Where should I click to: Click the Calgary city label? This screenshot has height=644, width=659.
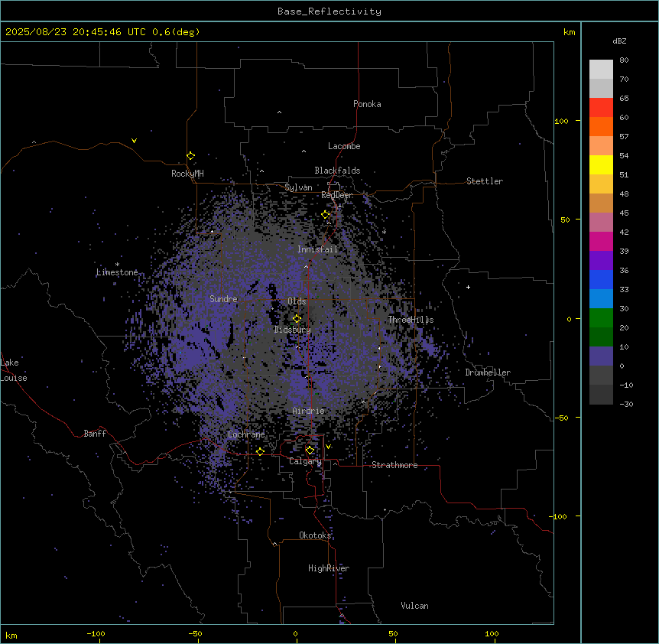click(305, 461)
